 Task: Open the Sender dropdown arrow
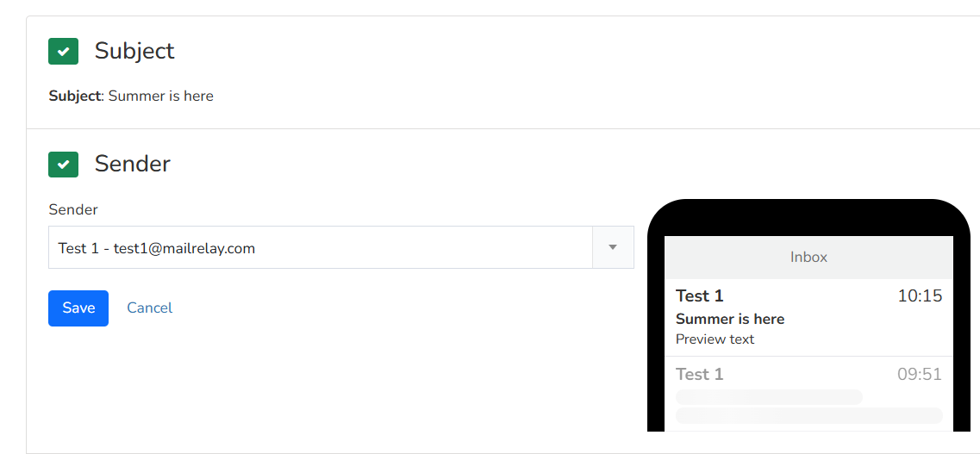click(613, 247)
